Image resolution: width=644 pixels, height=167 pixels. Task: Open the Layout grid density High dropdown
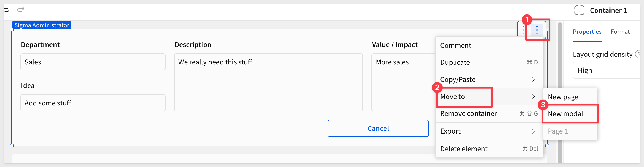(x=607, y=70)
